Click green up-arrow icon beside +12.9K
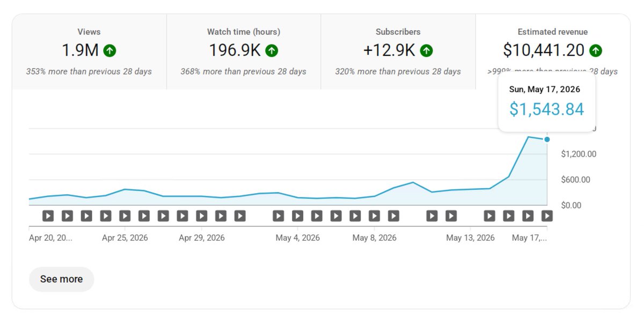 (426, 51)
